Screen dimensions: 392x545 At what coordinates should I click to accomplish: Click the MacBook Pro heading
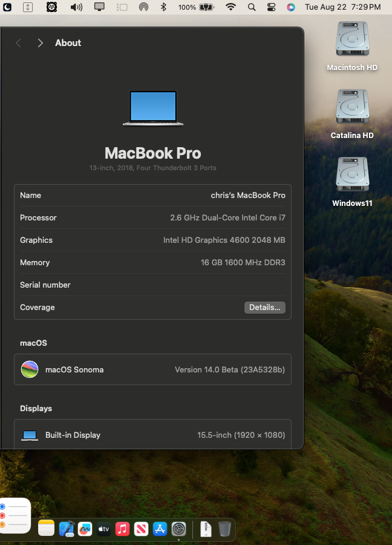tap(153, 153)
